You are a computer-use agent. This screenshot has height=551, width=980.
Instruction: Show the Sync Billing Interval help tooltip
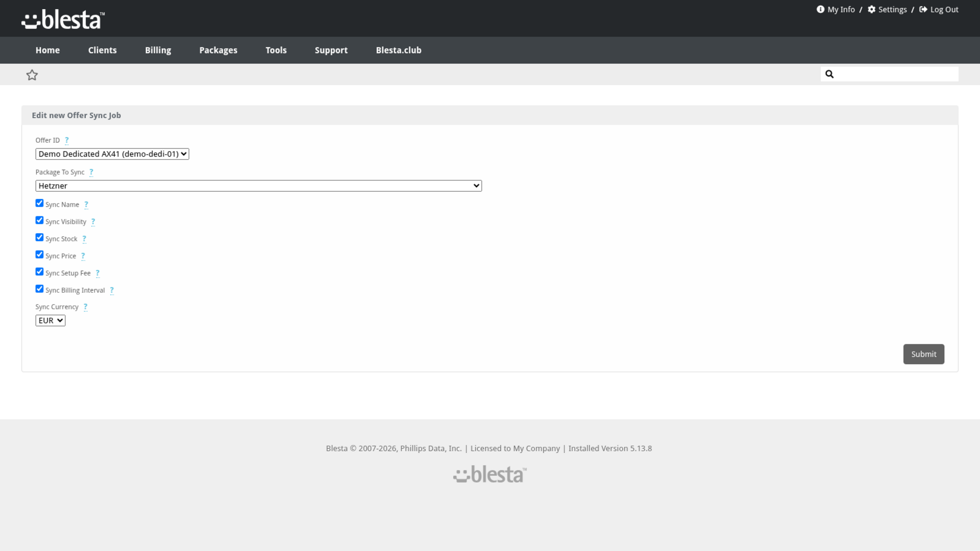coord(112,290)
